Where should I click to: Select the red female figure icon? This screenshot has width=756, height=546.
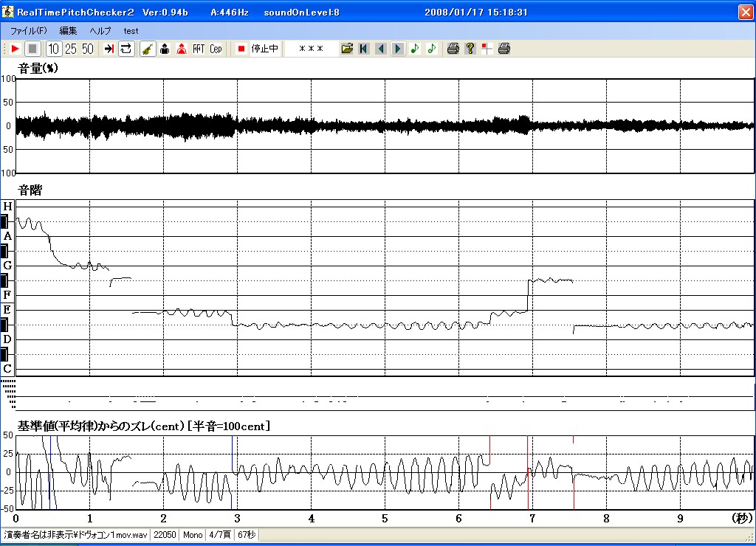[182, 49]
